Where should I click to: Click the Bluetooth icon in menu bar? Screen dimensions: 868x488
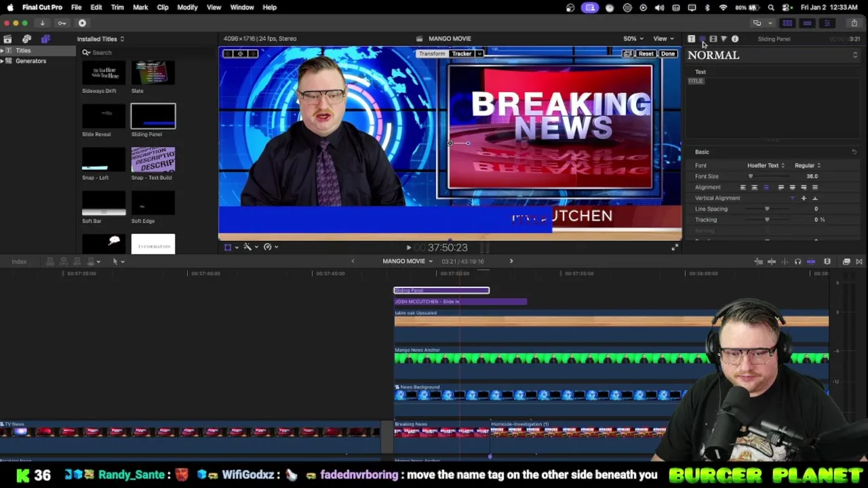point(707,7)
